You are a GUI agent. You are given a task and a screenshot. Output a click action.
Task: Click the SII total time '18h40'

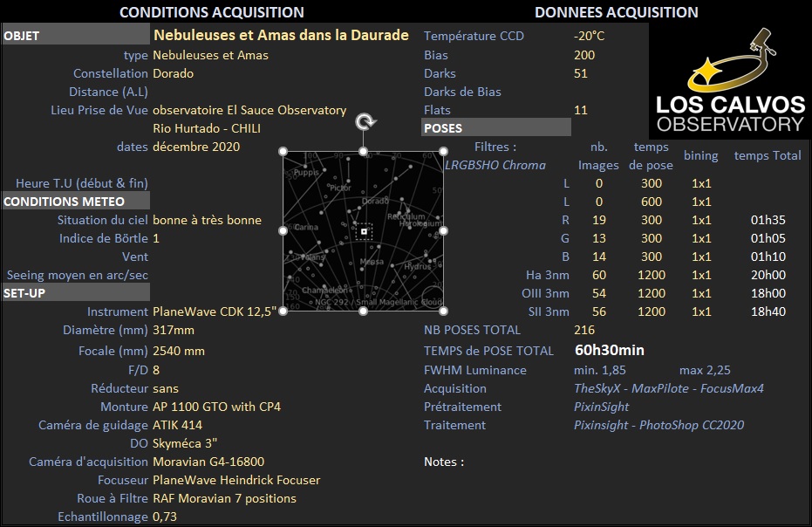(768, 311)
